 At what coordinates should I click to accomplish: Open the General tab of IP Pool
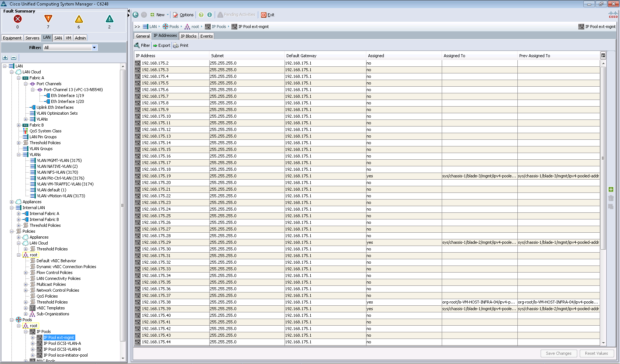click(x=142, y=36)
